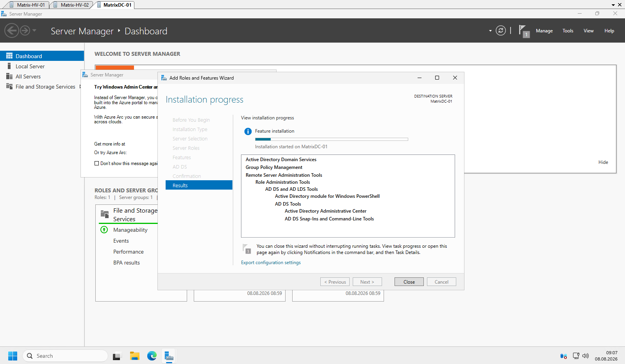
Task: Click the Feature installation info icon
Action: [248, 131]
